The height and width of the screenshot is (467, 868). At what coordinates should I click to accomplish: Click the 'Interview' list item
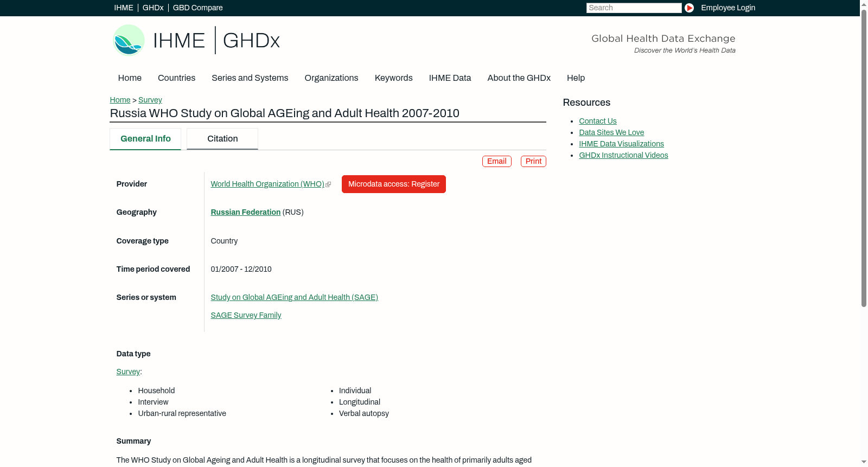[x=153, y=402]
